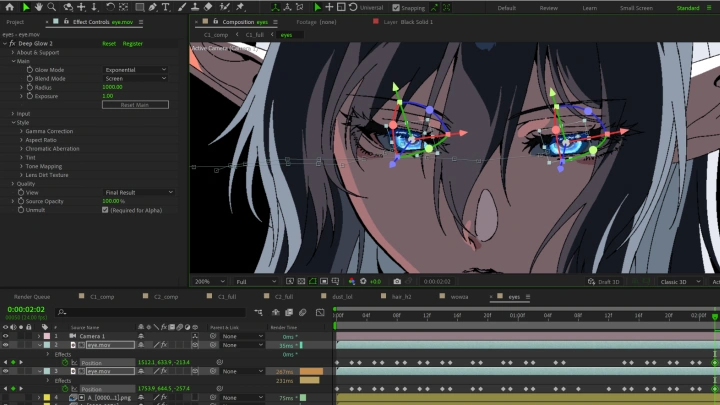Select the Zoom magnifier tool
This screenshot has width=720, height=405.
click(52, 7)
